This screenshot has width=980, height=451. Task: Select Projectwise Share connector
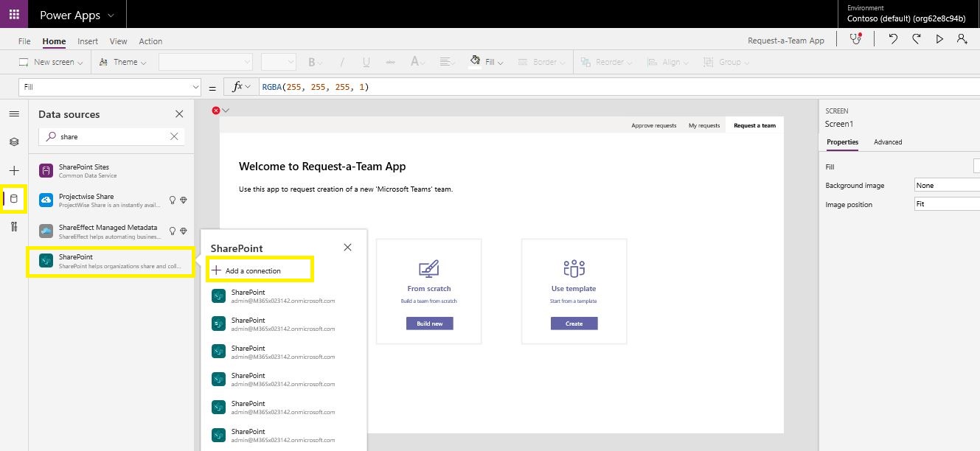111,200
